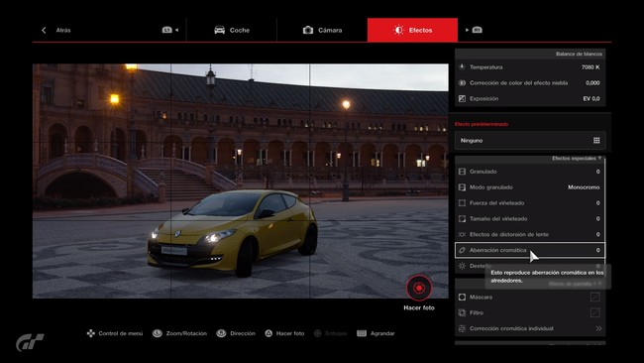Switch to the Cámara tab

click(322, 30)
